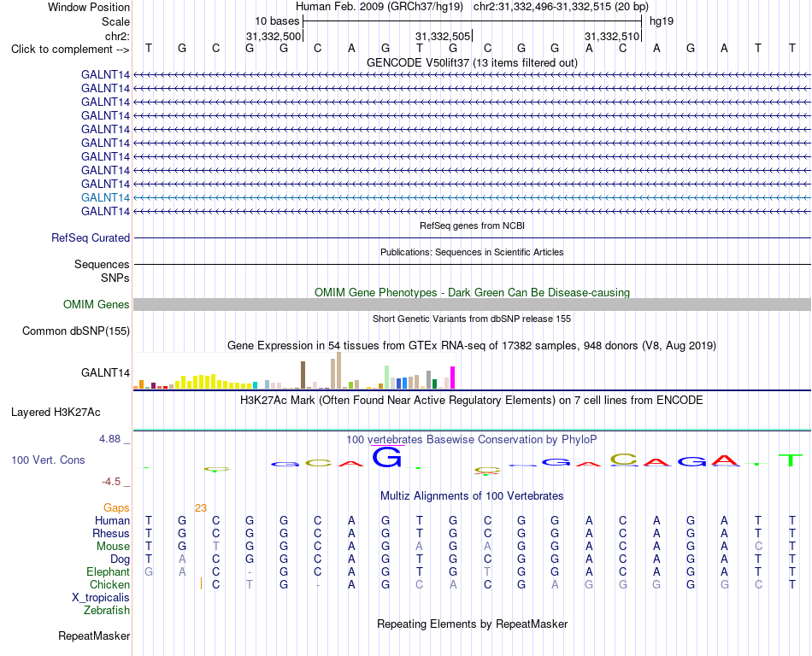Select the Zebrafish alignment row label

pyautogui.click(x=107, y=611)
